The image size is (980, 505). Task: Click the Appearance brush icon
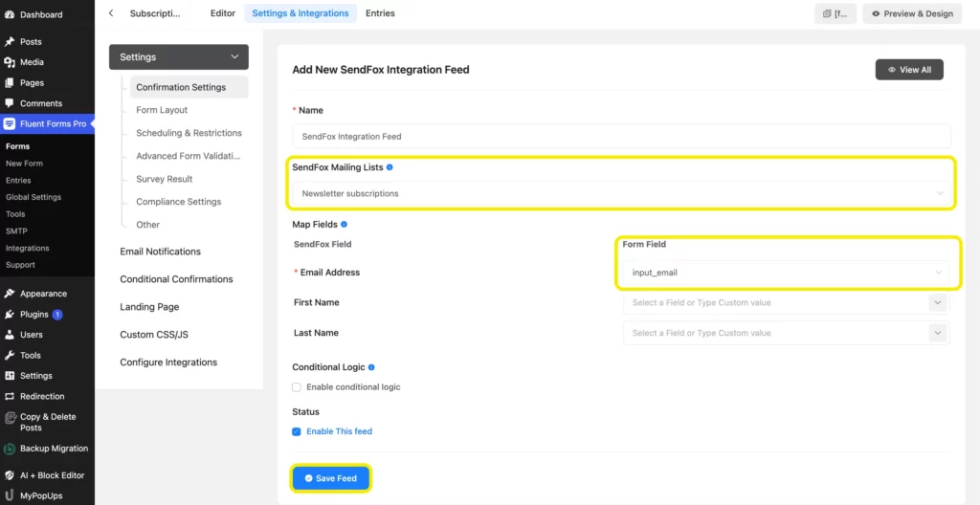pyautogui.click(x=10, y=294)
